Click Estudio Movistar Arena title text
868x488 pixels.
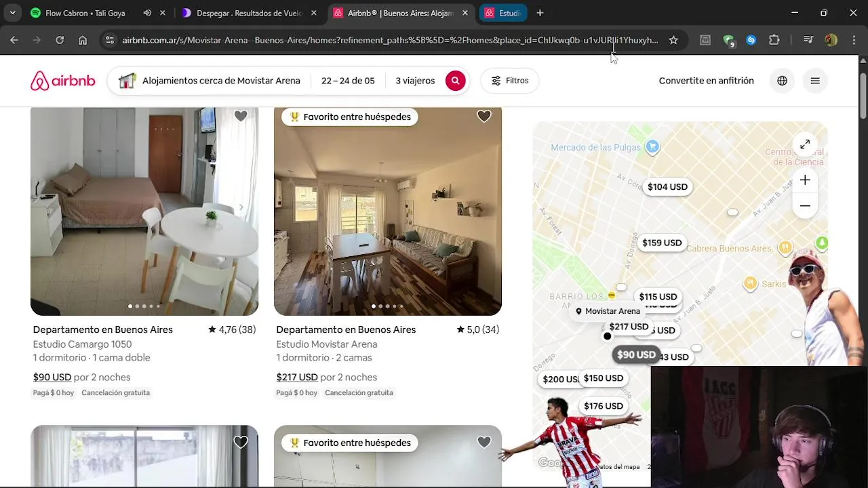click(x=327, y=344)
